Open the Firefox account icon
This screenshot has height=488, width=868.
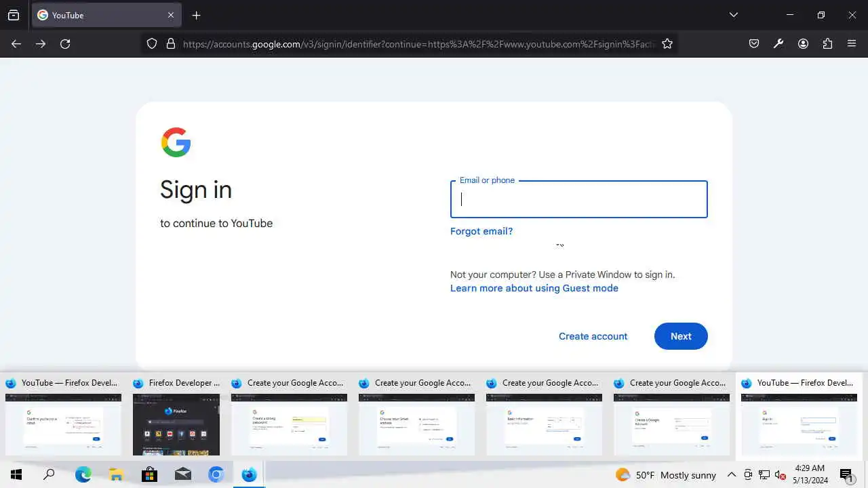803,43
